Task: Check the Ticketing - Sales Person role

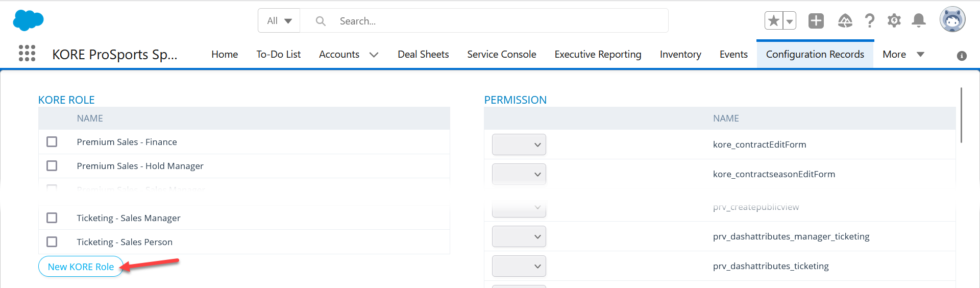Action: pos(52,242)
